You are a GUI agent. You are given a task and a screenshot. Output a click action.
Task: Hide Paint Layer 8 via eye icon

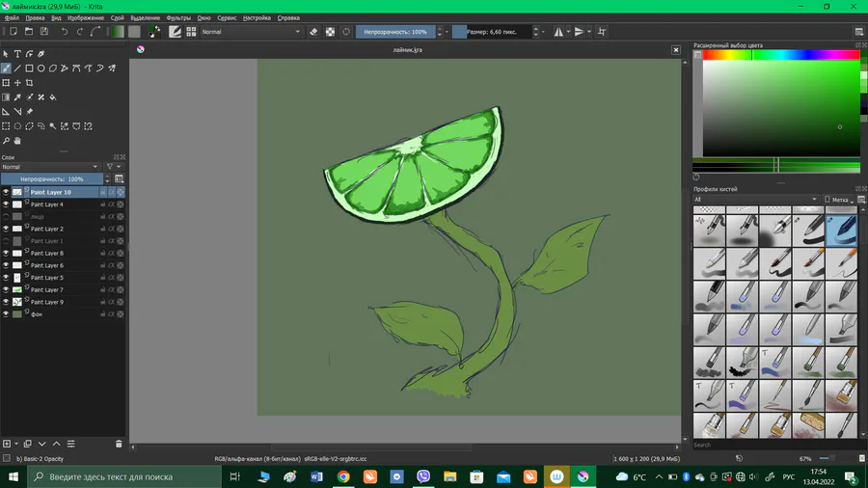coord(6,253)
